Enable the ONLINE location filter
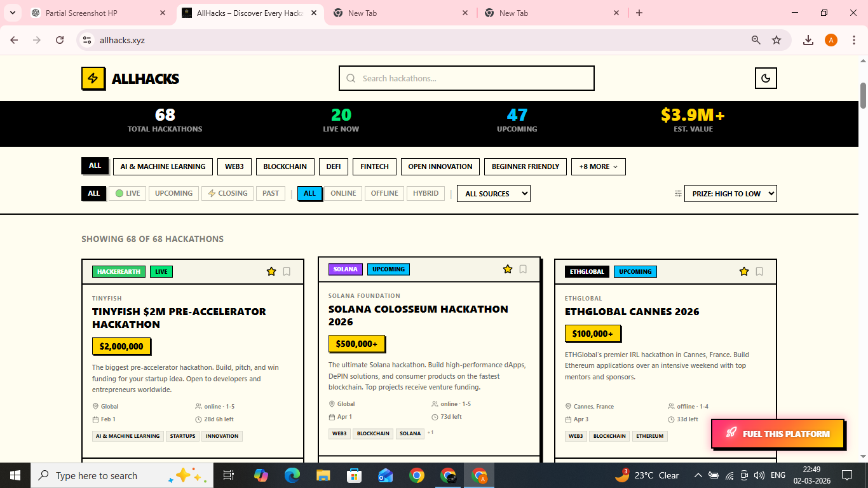 [342, 193]
